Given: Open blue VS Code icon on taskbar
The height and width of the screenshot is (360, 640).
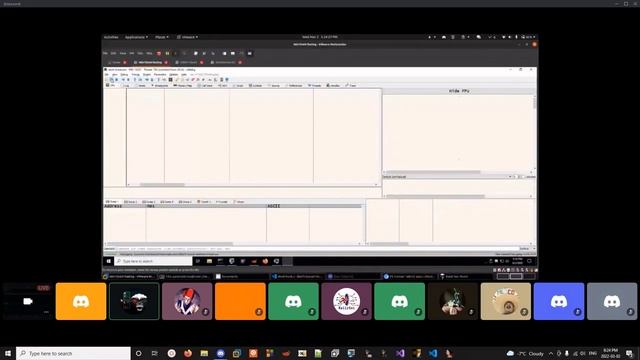Looking at the screenshot, I should pos(433,353).
